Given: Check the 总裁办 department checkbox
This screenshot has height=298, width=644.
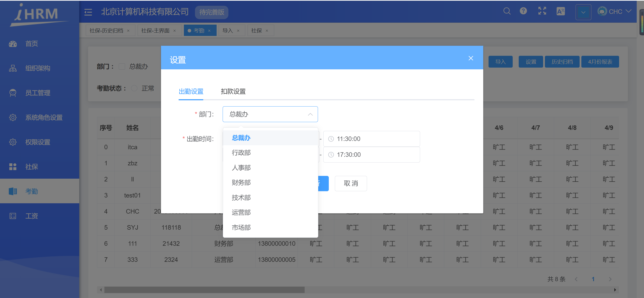Looking at the screenshot, I should [x=122, y=67].
